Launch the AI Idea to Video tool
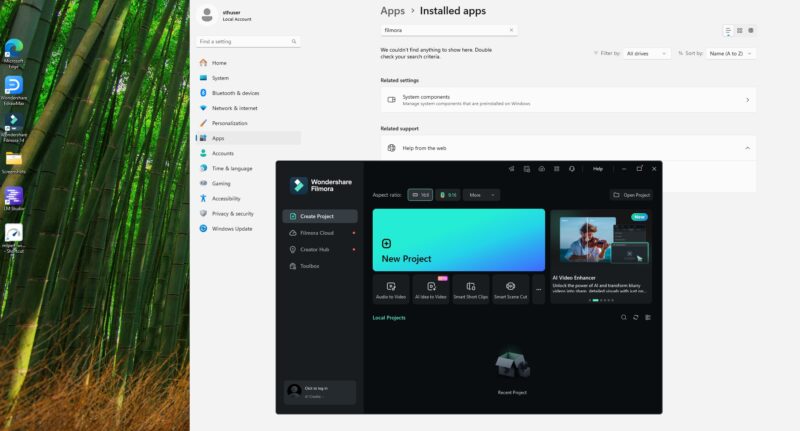Screen dimensions: 800x431 tap(431, 289)
